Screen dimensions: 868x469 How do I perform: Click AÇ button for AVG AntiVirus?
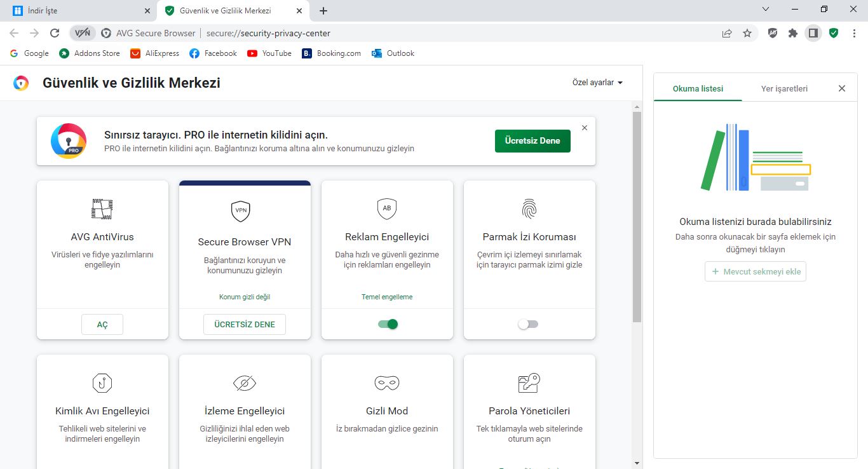point(102,324)
